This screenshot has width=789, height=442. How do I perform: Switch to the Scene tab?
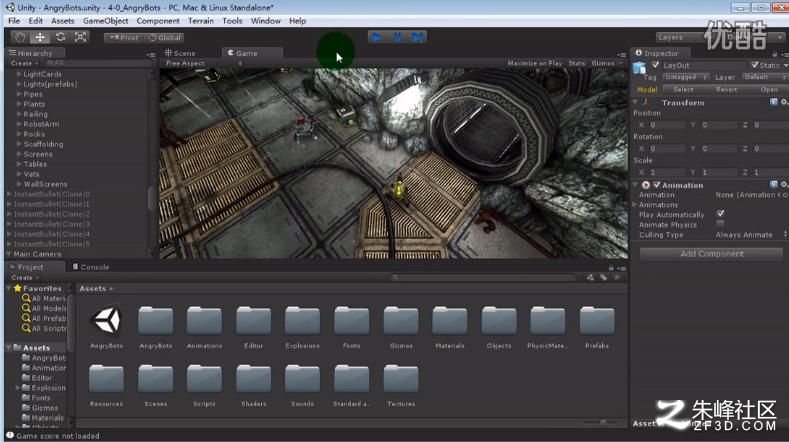click(x=180, y=53)
